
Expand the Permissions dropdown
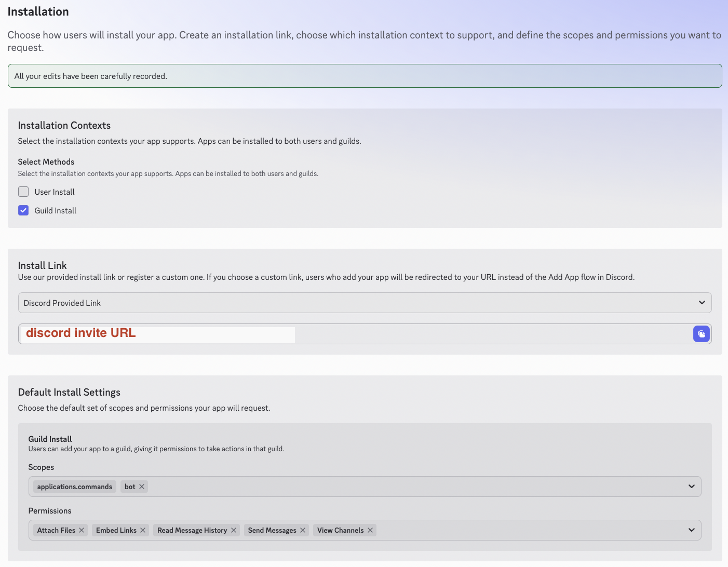coord(691,530)
